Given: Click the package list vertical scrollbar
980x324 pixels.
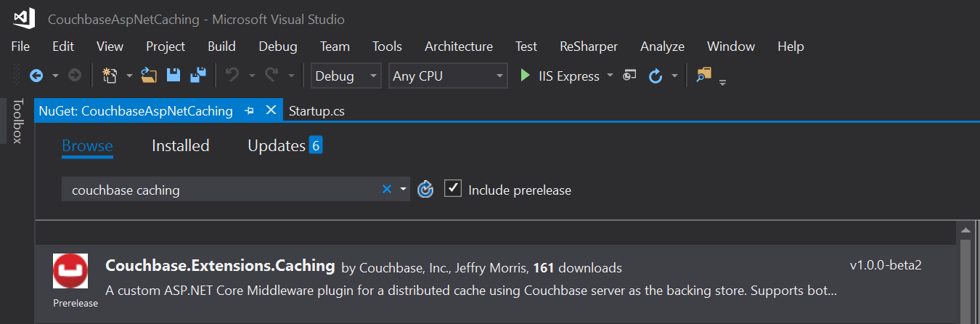Looking at the screenshot, I should point(965,281).
